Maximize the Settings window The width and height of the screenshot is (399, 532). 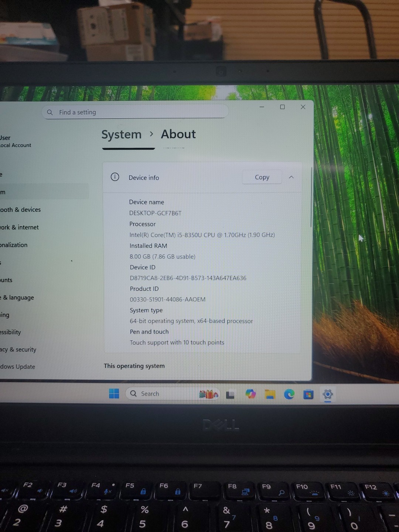click(282, 107)
